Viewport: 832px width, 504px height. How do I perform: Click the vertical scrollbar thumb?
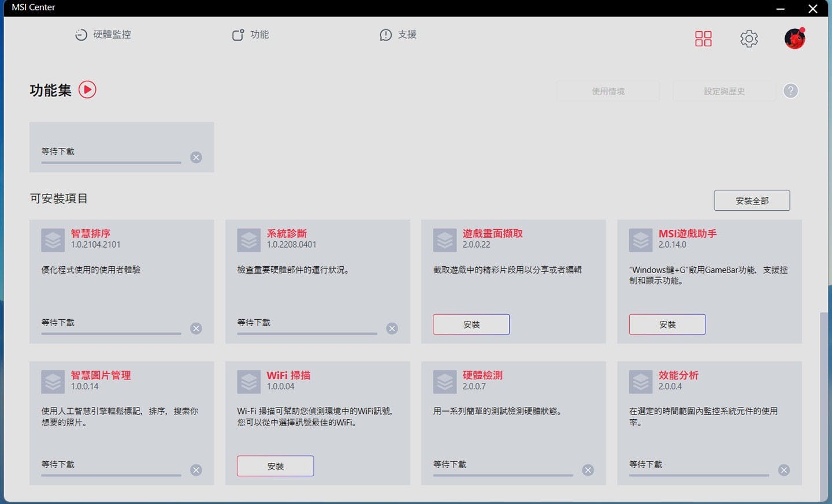click(823, 406)
